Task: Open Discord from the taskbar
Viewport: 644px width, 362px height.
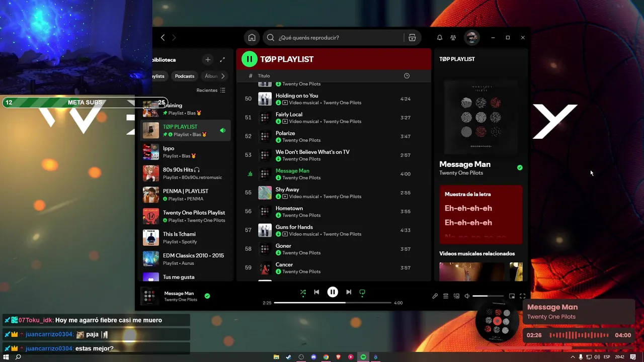Action: 313,357
